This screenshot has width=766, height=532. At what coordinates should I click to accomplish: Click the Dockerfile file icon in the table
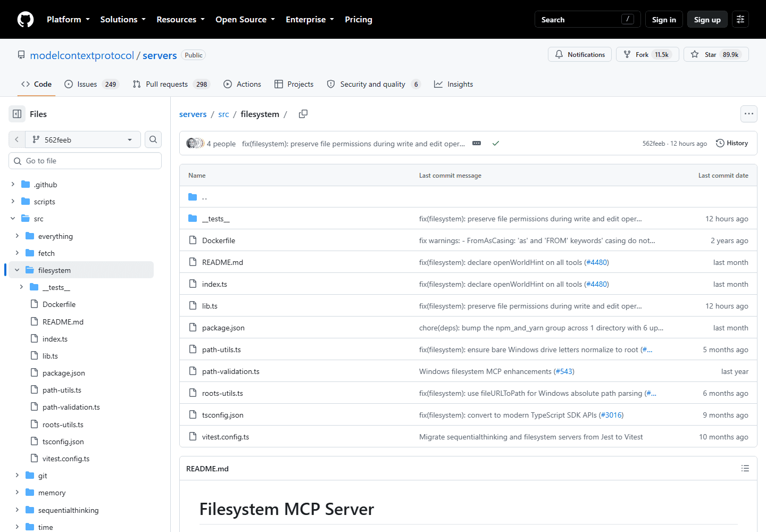(x=193, y=240)
